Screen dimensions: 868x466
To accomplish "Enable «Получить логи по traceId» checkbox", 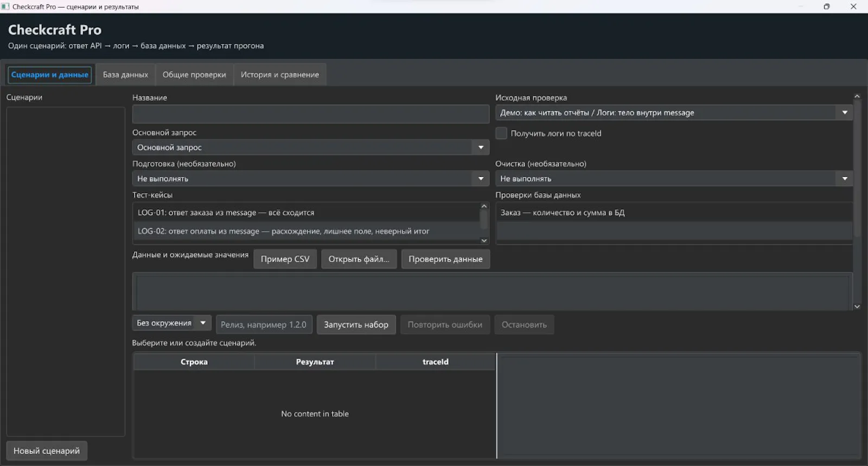I will click(x=501, y=133).
